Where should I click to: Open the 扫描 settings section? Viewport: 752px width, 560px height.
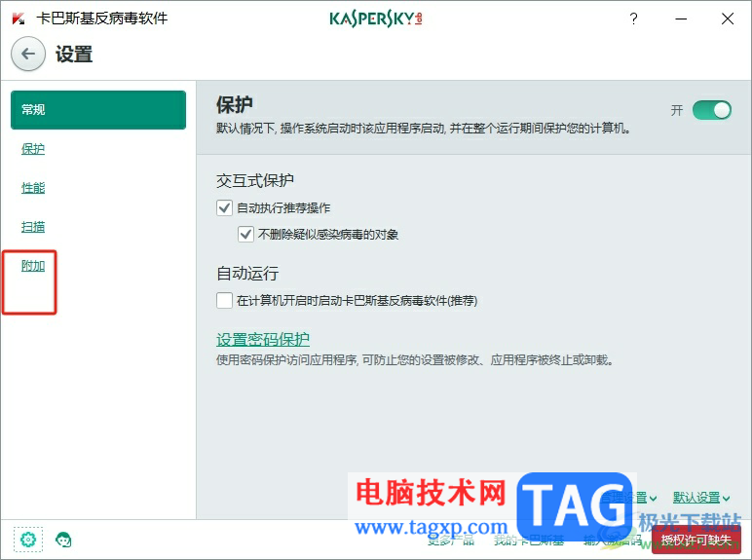point(33,227)
